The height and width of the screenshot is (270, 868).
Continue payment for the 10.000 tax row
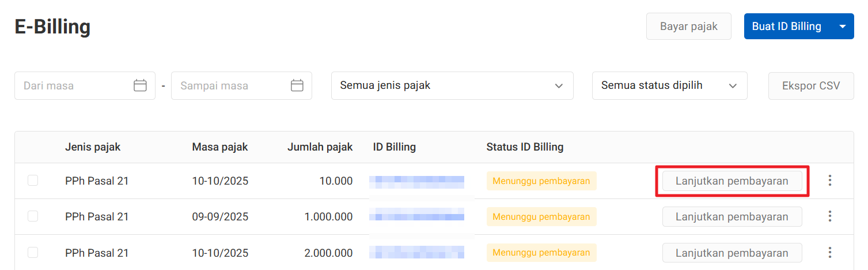(x=731, y=181)
